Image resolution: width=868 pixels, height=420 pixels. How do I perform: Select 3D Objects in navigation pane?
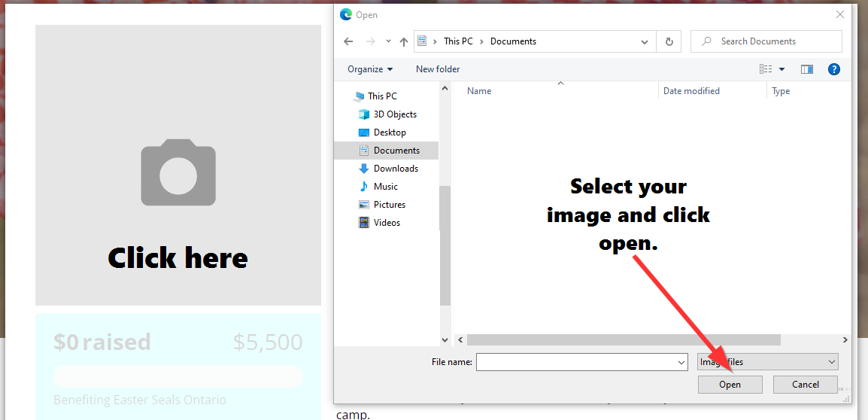(x=394, y=114)
